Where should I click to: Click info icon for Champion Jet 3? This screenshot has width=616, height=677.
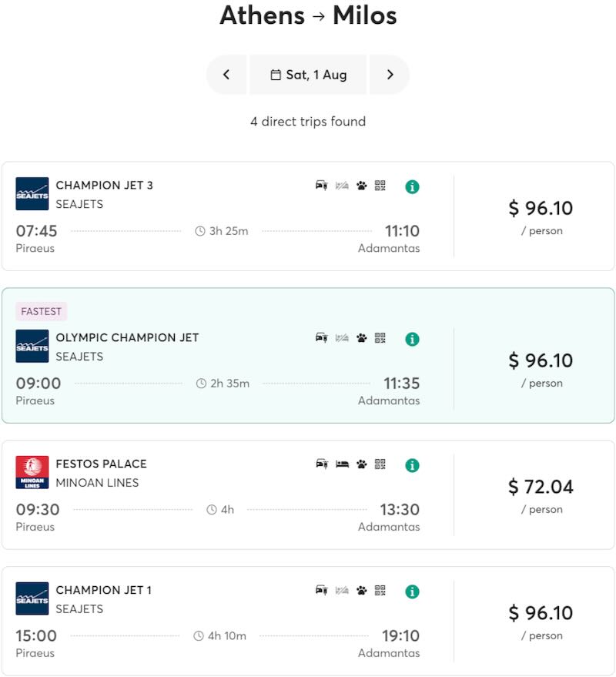(x=412, y=186)
